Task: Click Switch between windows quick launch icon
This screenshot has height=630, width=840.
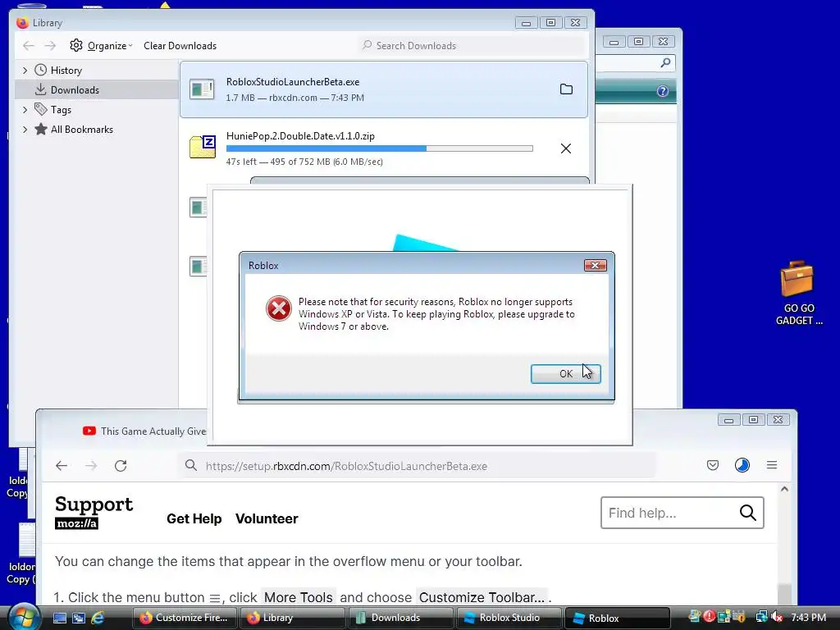Action: click(x=79, y=618)
